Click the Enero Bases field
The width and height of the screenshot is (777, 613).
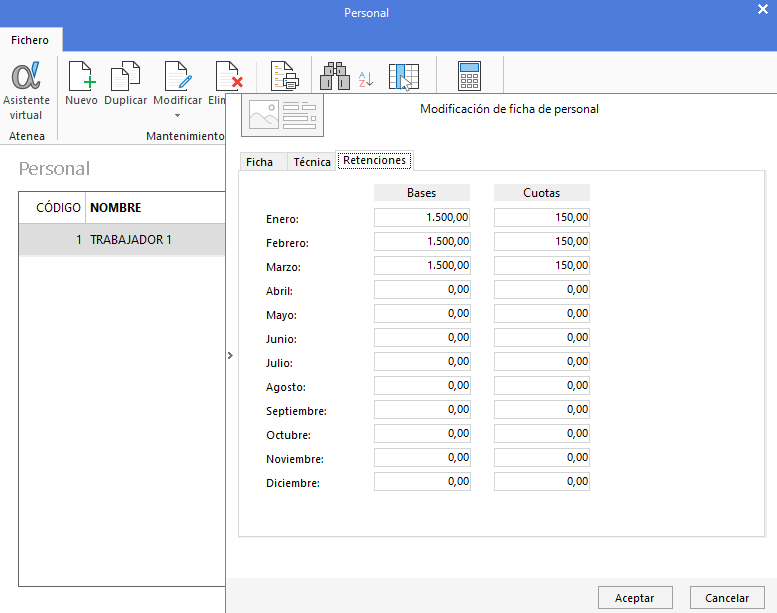[x=422, y=217]
